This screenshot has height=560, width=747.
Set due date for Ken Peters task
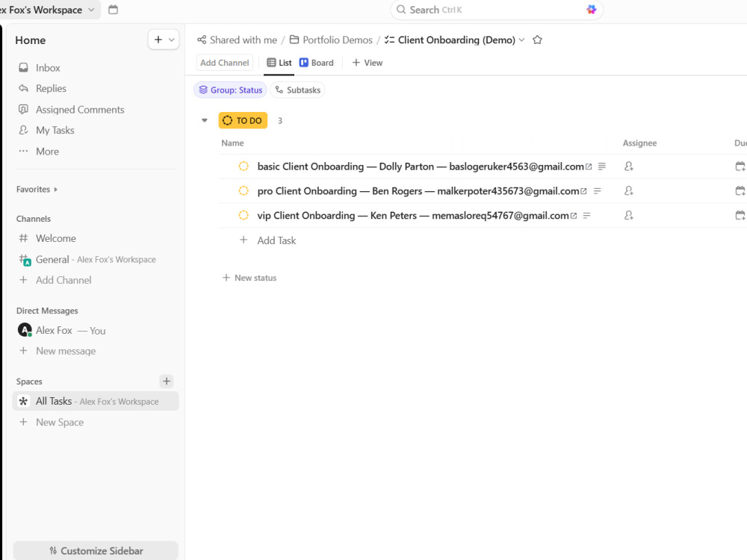coord(740,215)
